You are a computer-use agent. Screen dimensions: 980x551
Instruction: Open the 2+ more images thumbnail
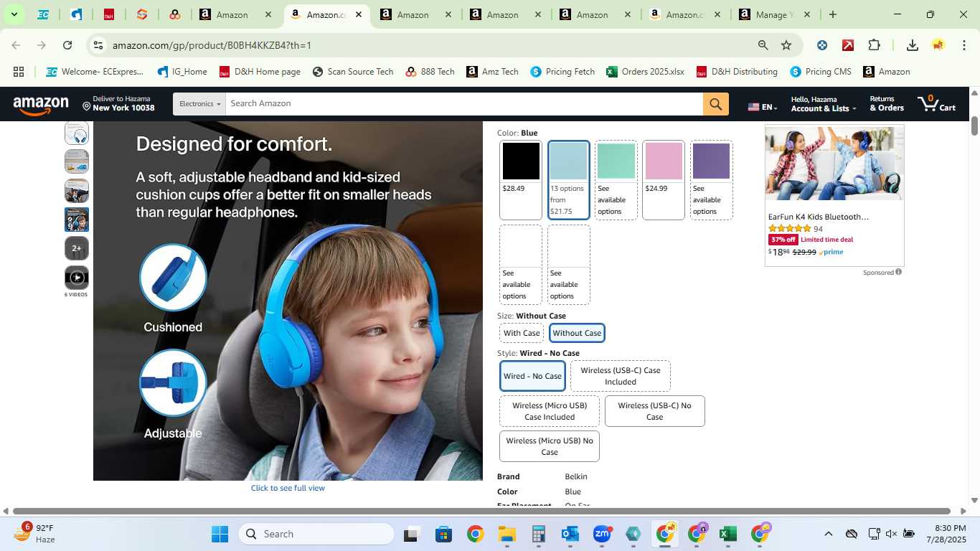coord(77,248)
